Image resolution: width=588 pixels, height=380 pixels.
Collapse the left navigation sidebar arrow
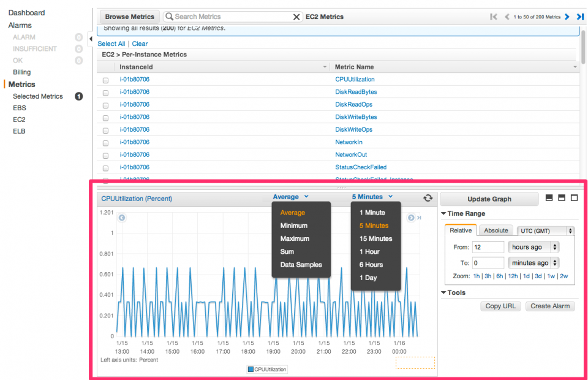[x=90, y=39]
